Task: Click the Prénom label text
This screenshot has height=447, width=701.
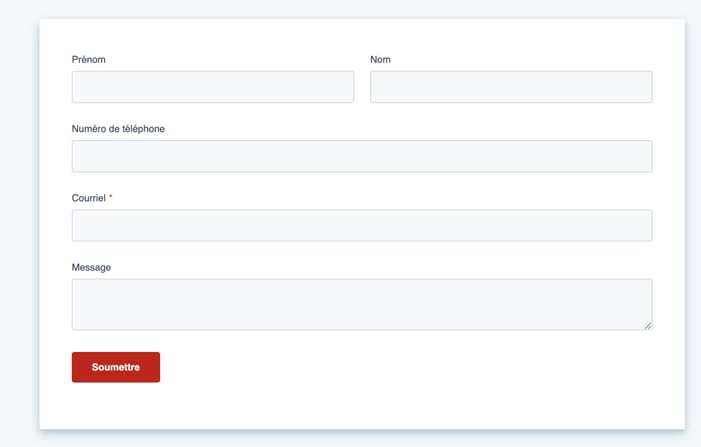Action: (89, 59)
